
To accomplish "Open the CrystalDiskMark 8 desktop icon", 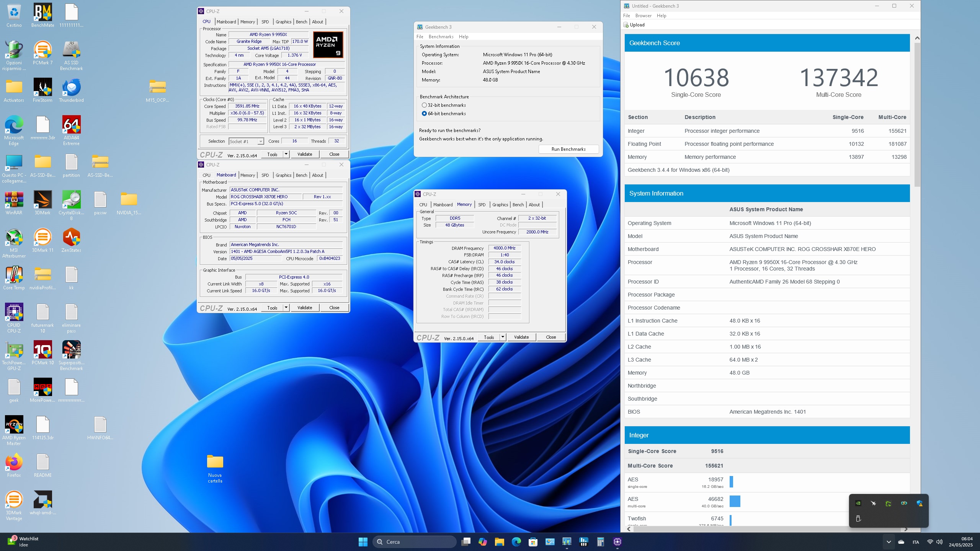I will 71,206.
